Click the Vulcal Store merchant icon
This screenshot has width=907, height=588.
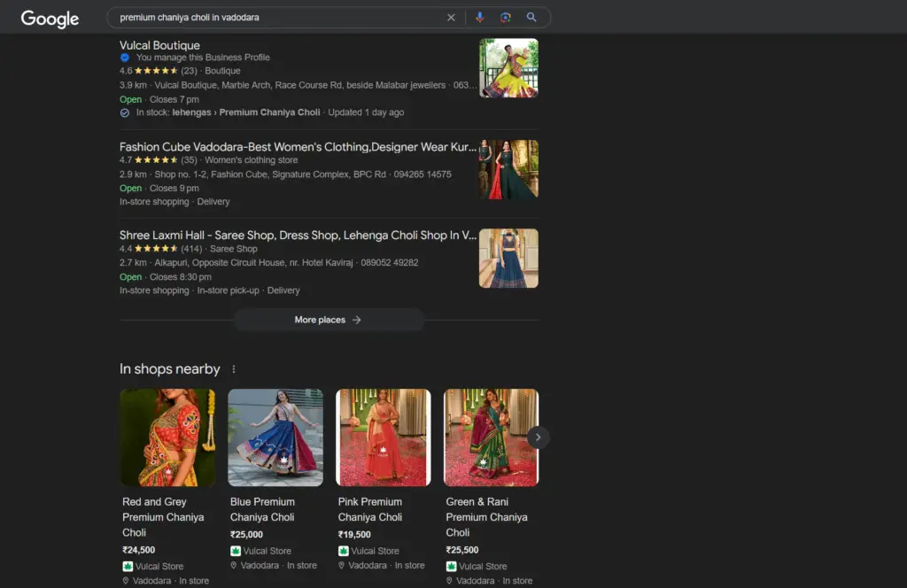pos(126,566)
